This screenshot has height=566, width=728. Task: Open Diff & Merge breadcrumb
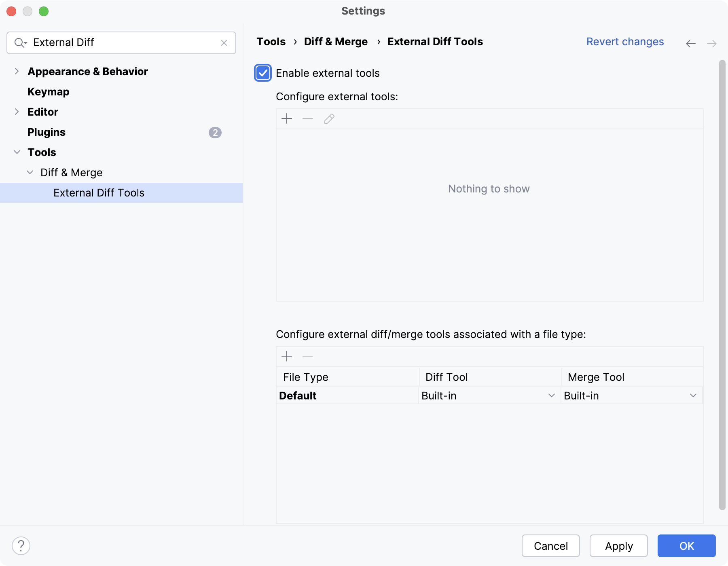(x=336, y=42)
